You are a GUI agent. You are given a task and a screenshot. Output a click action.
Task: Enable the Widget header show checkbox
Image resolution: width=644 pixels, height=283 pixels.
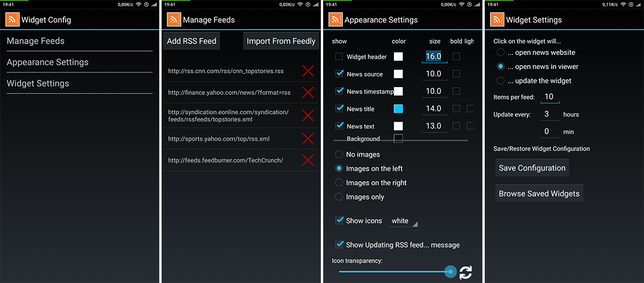point(339,57)
